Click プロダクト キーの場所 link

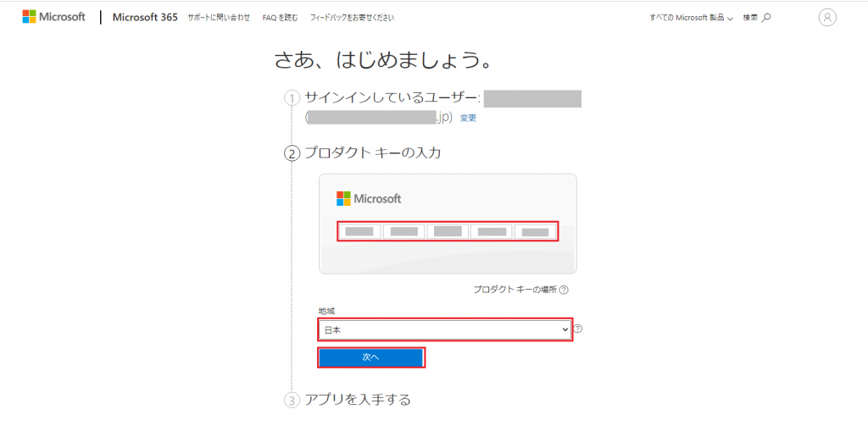pyautogui.click(x=515, y=290)
